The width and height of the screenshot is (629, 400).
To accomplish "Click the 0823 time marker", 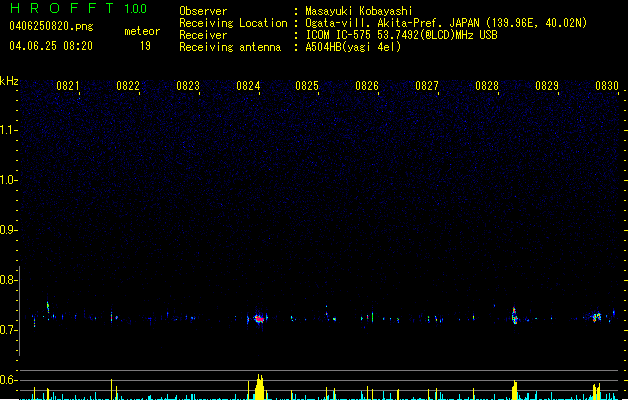I will [x=188, y=86].
